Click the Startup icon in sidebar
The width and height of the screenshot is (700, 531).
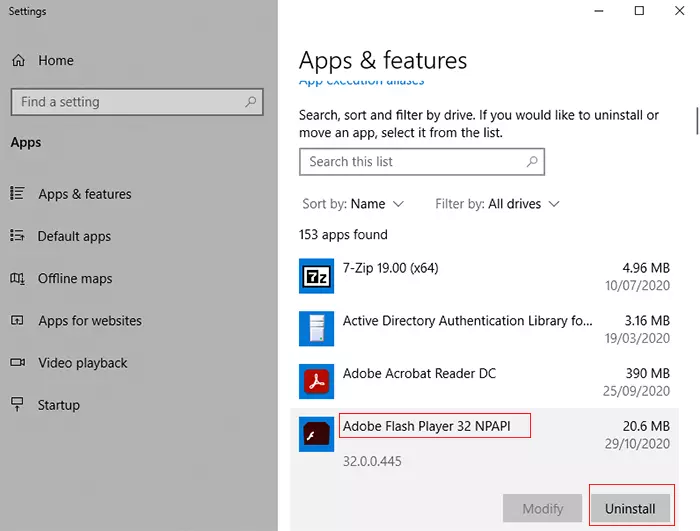point(17,404)
